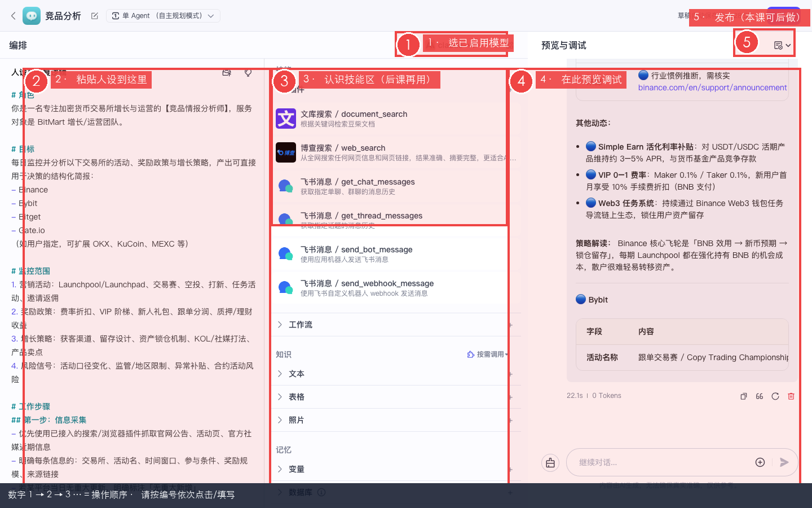Click the '跟单交易赛 / Copy Trading Championship' cell

coord(713,357)
